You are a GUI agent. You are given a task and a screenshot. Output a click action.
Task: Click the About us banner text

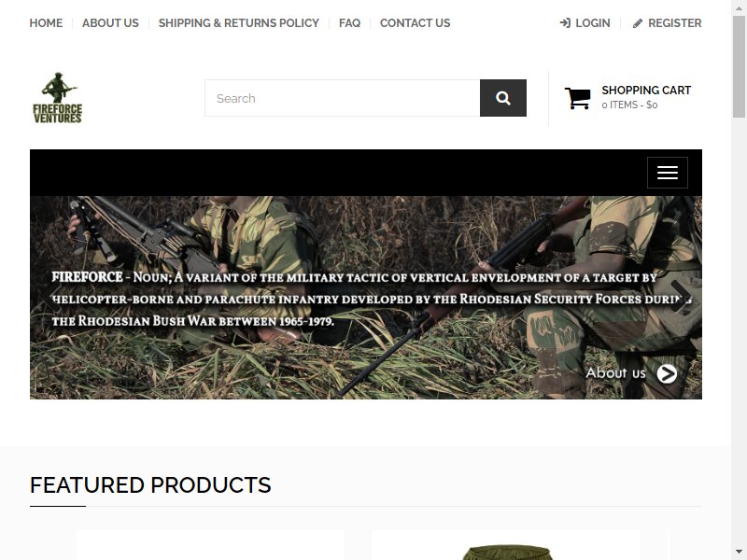[615, 372]
